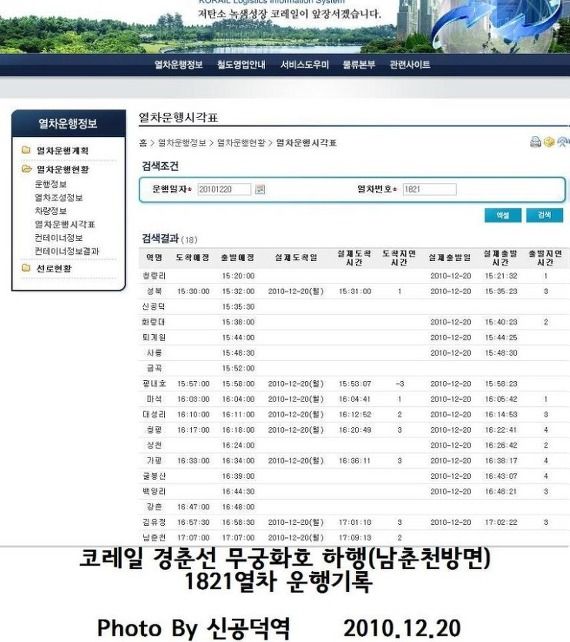Select 컨테이너정보 in the sidebar
This screenshot has width=570, height=642.
(59, 238)
